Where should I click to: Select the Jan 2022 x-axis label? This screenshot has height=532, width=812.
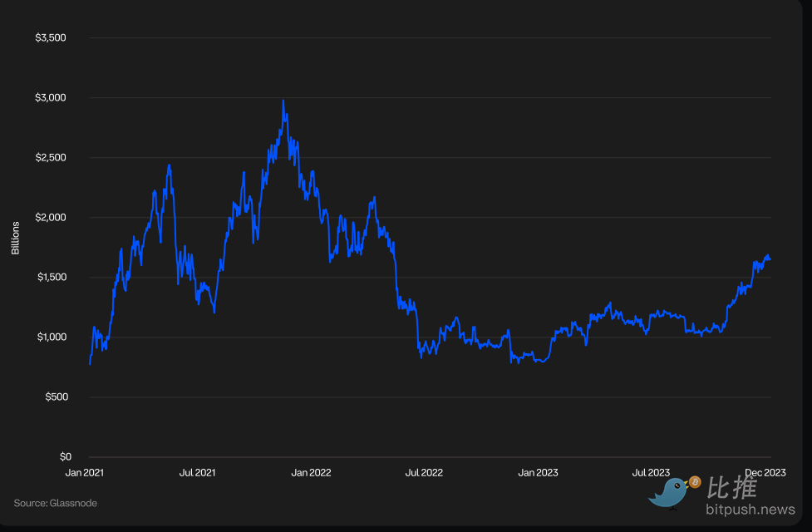311,472
